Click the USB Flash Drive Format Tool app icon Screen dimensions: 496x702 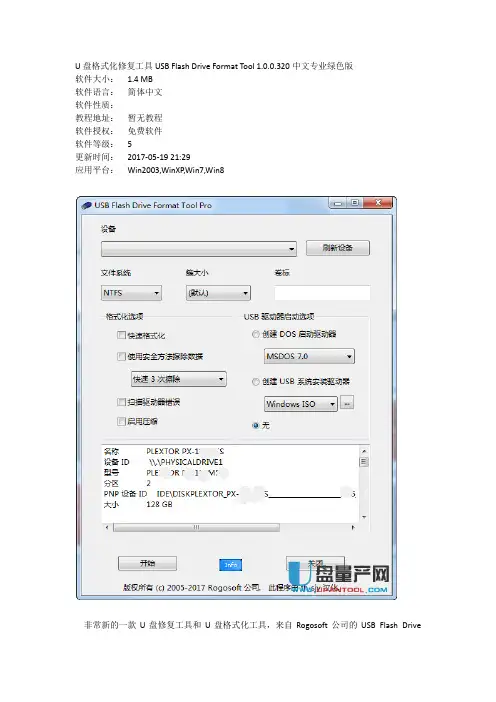tap(87, 205)
